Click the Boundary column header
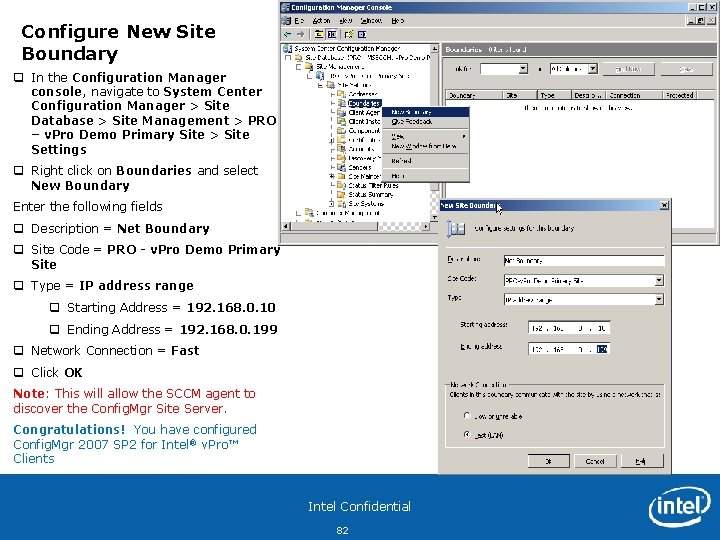Image resolution: width=720 pixels, height=540 pixels. (474, 95)
